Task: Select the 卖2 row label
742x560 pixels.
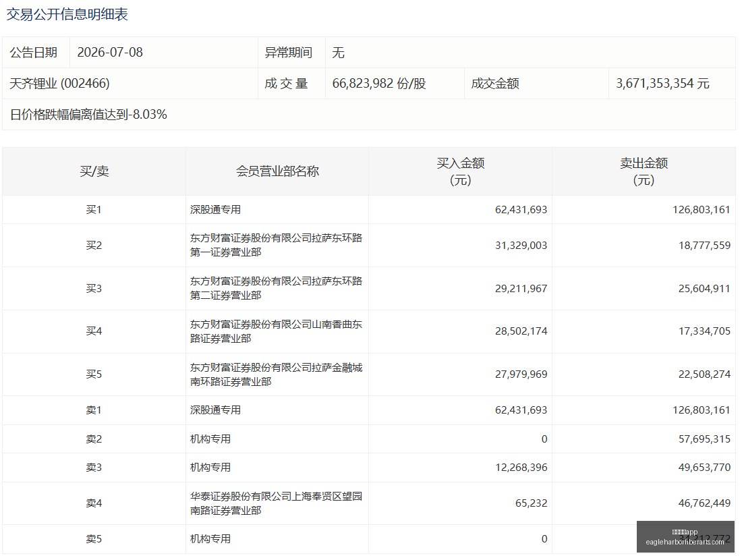Action: point(94,439)
